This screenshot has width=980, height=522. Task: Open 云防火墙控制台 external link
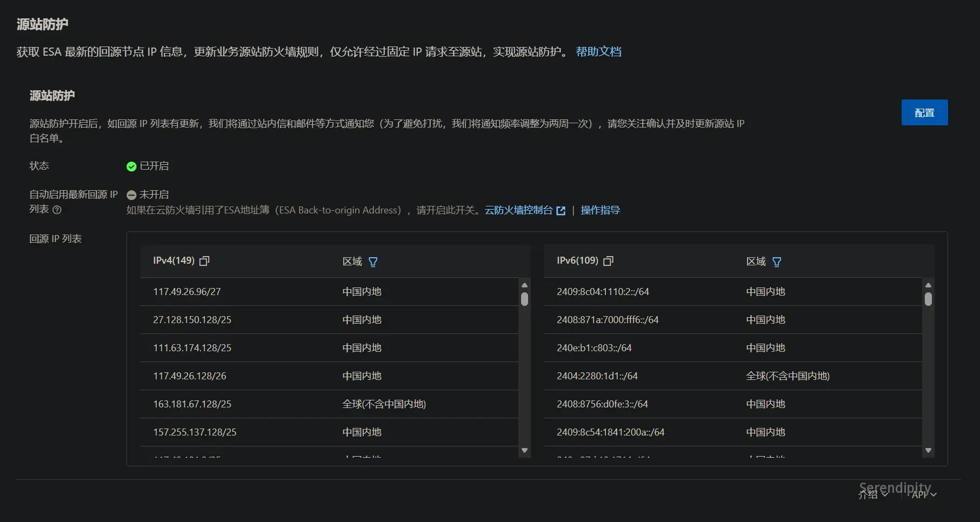tap(524, 210)
